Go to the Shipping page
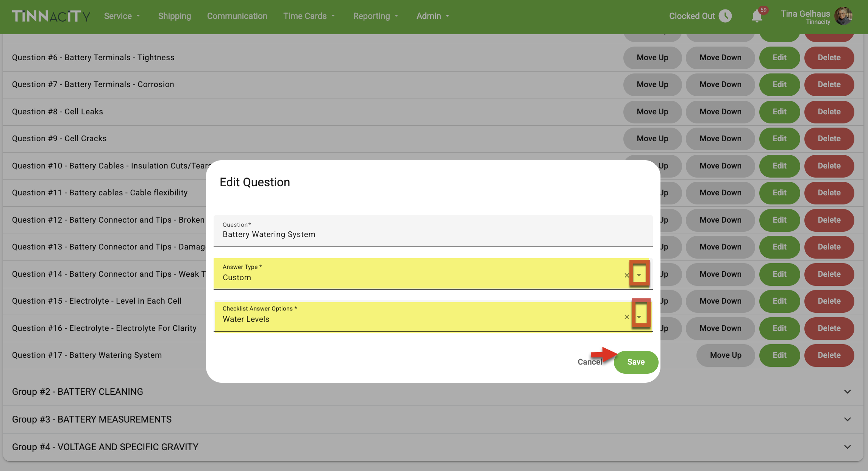Image resolution: width=868 pixels, height=471 pixels. (174, 16)
